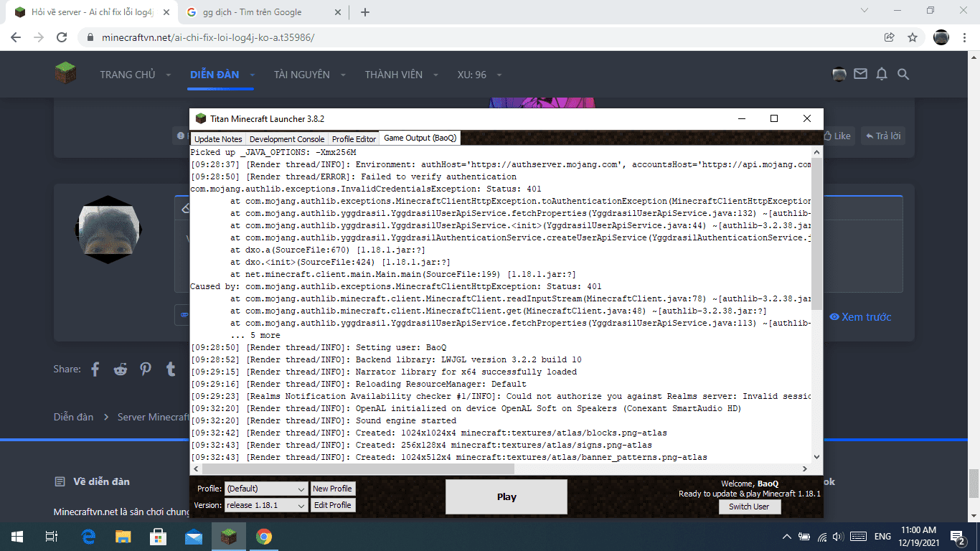Reload the minecraftvn.net page
Image resolution: width=980 pixels, height=551 pixels.
(x=62, y=37)
